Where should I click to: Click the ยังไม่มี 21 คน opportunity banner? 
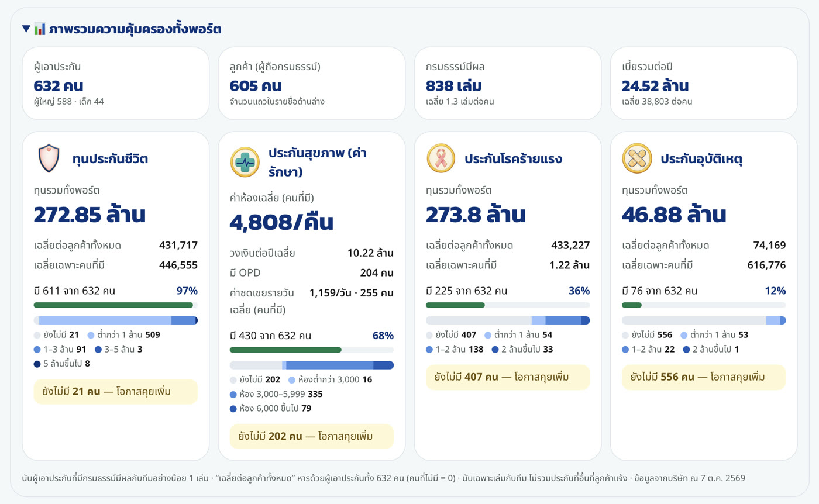(x=116, y=392)
